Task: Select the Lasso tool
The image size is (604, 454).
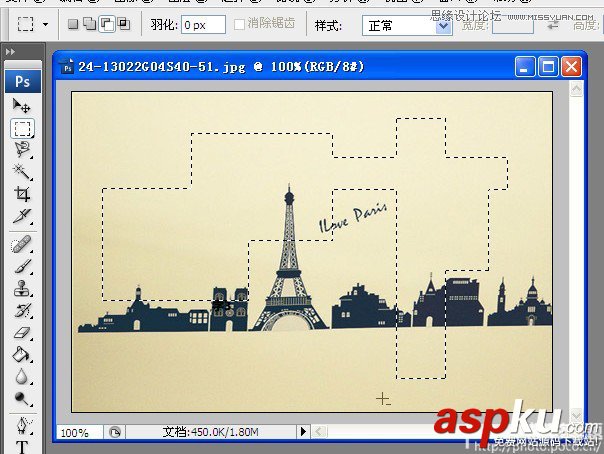Action: [22, 150]
